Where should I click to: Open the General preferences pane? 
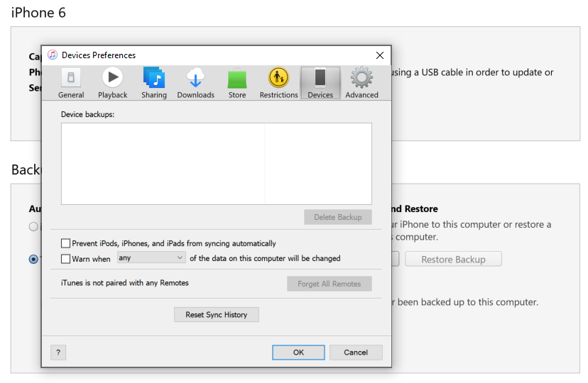point(71,83)
